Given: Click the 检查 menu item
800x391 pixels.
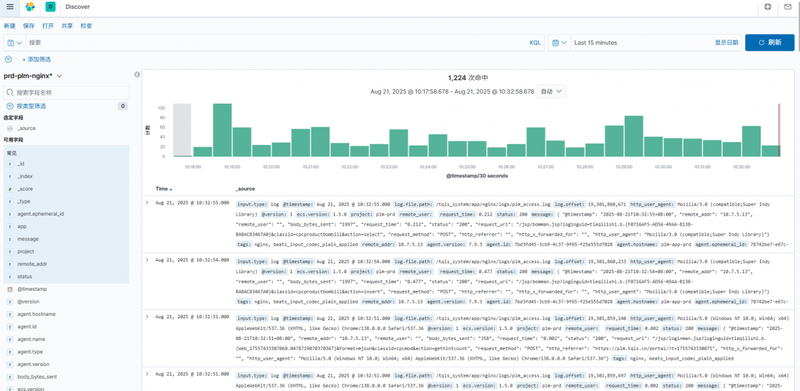Looking at the screenshot, I should (x=86, y=26).
